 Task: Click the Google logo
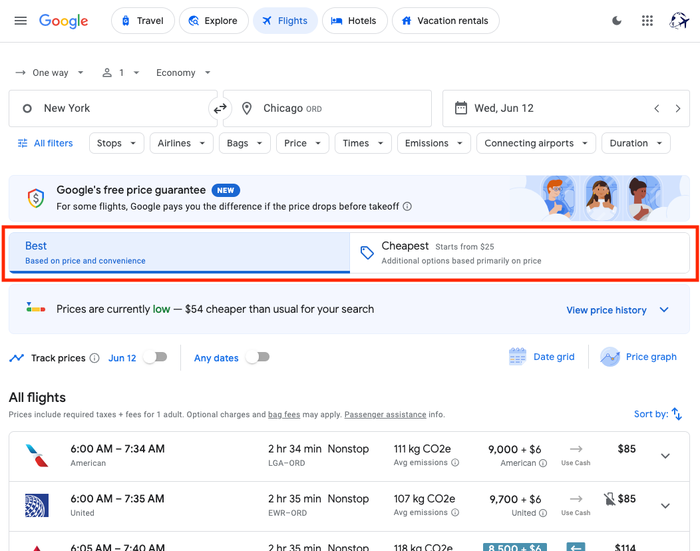(63, 21)
